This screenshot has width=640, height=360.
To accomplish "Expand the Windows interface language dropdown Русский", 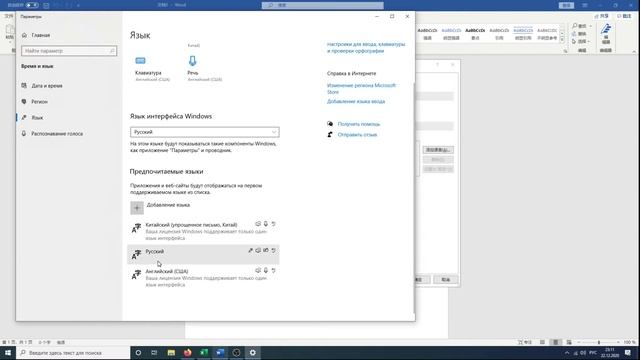I will (204, 132).
